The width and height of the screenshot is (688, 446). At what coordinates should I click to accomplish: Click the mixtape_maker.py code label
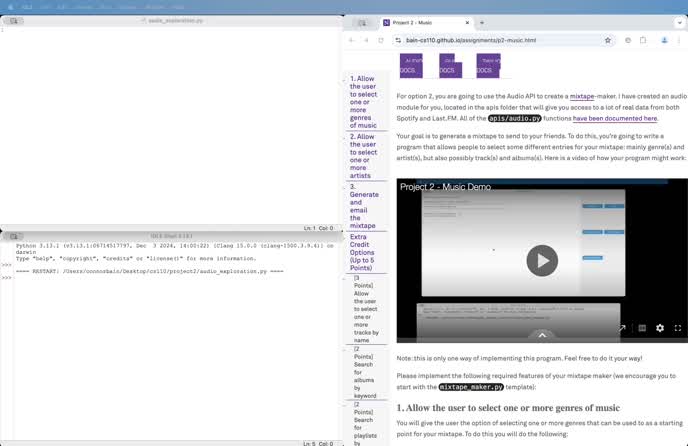point(471,387)
